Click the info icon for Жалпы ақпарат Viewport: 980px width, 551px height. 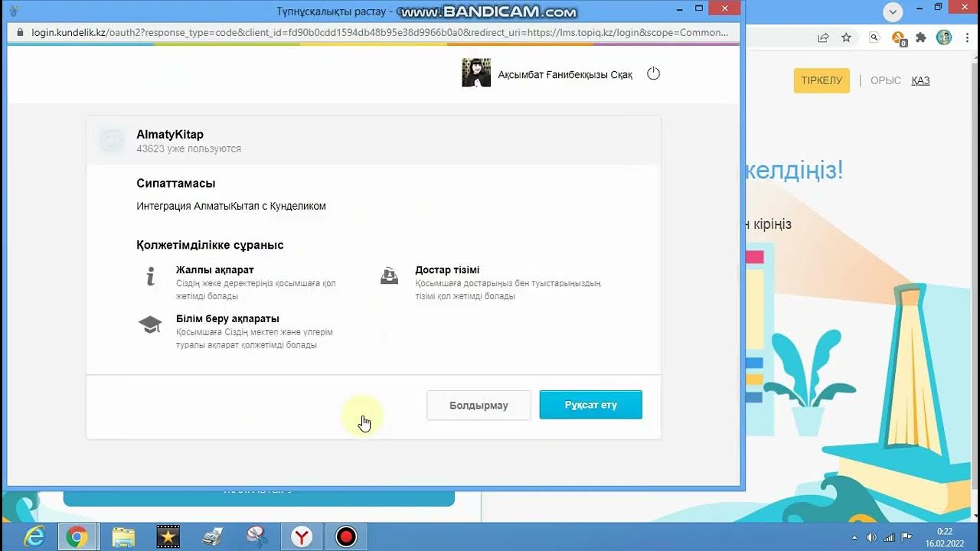(151, 276)
